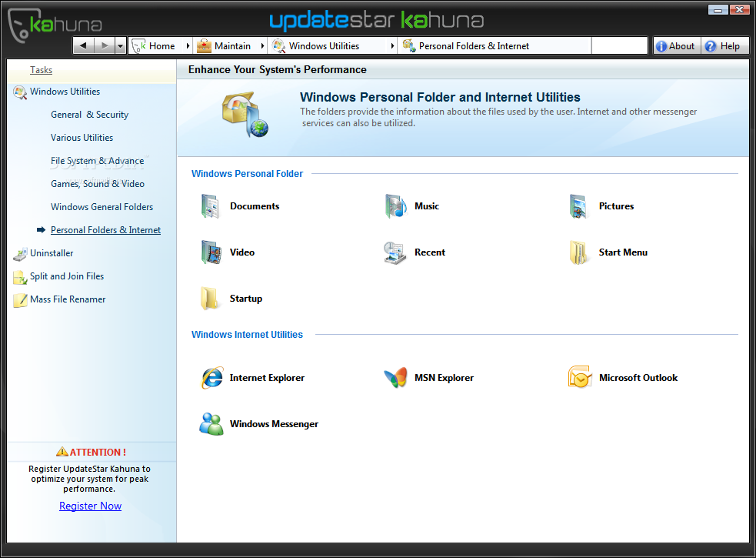Open the Music folder icon
The image size is (756, 558).
[395, 206]
